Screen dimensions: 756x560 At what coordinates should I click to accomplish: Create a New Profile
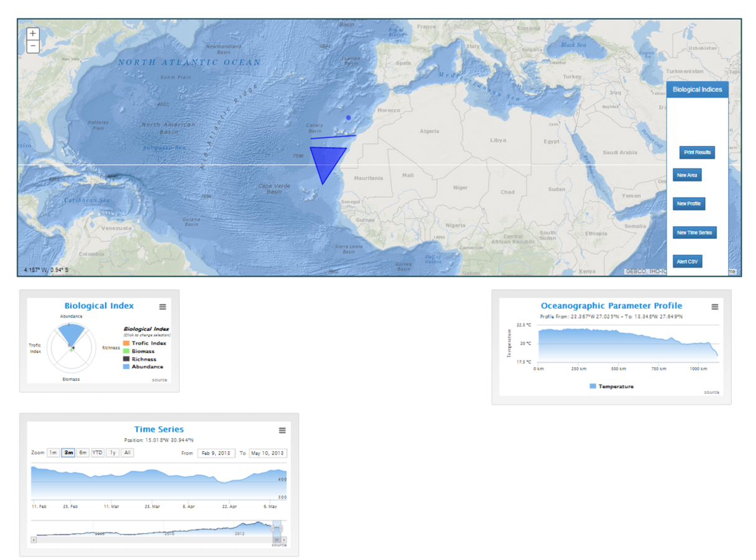tap(689, 203)
